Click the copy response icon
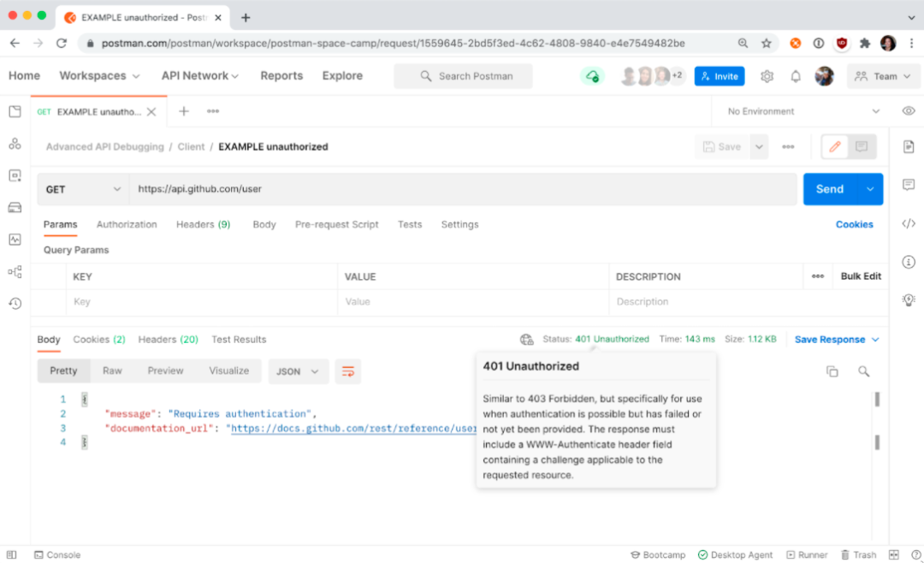This screenshot has height=563, width=924. coord(832,371)
